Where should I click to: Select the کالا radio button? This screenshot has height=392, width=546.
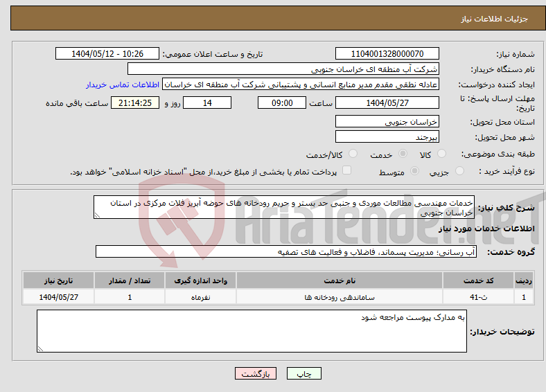441,154
